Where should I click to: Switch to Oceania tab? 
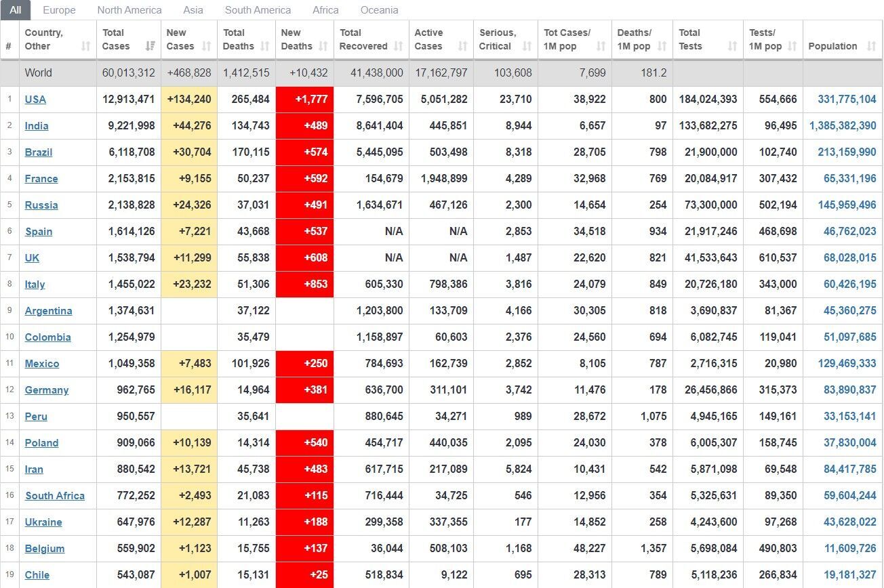tap(379, 10)
